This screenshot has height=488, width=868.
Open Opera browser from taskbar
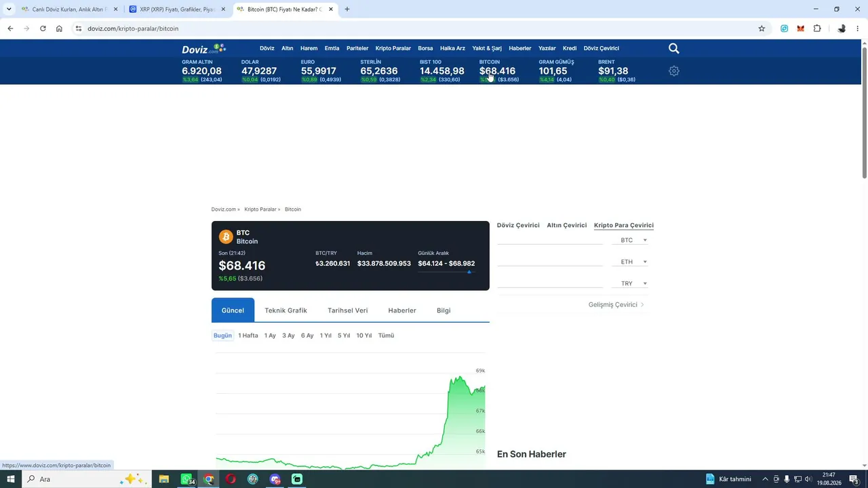(231, 479)
